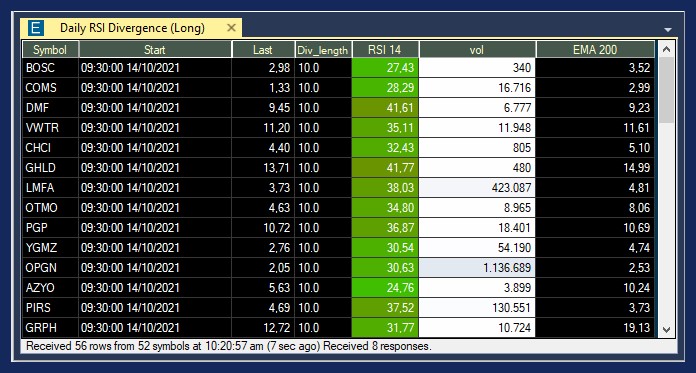This screenshot has height=373, width=696.
Task: Select the GHLD symbol cell
Action: click(51, 167)
